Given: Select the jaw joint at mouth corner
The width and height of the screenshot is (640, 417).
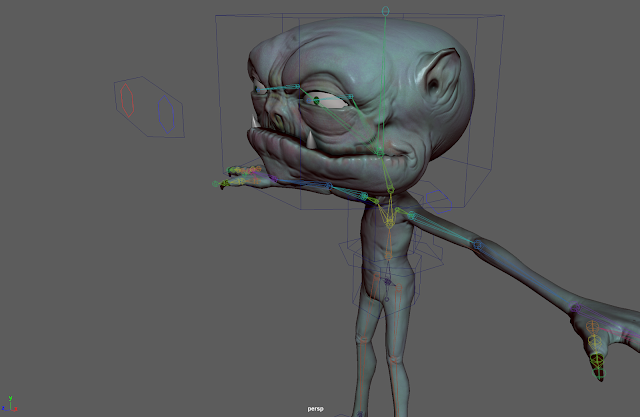Looking at the screenshot, I should click(x=380, y=153).
